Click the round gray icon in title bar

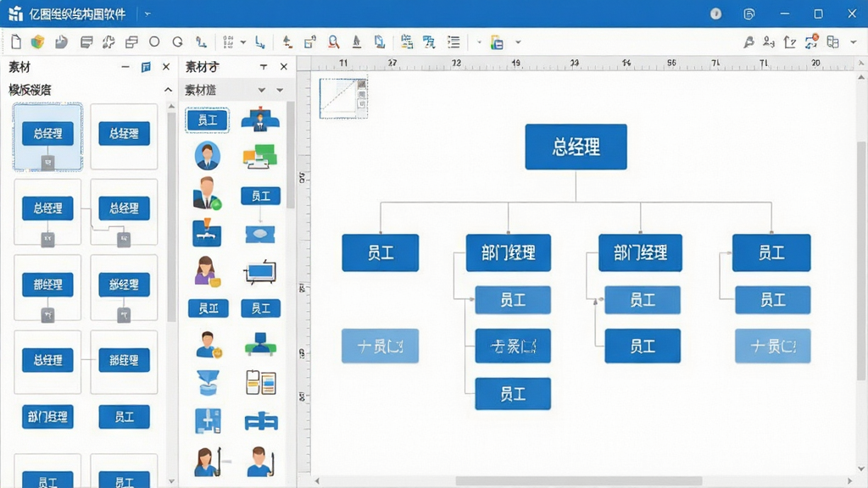715,14
